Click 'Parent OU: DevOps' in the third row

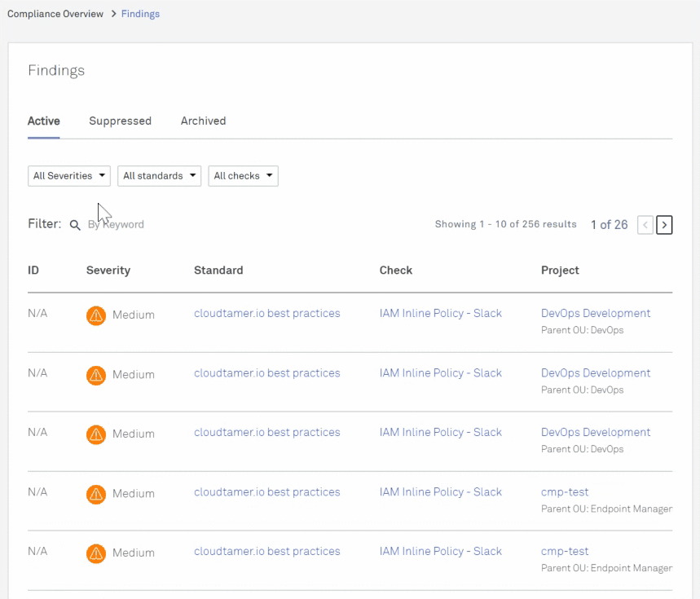pyautogui.click(x=582, y=450)
